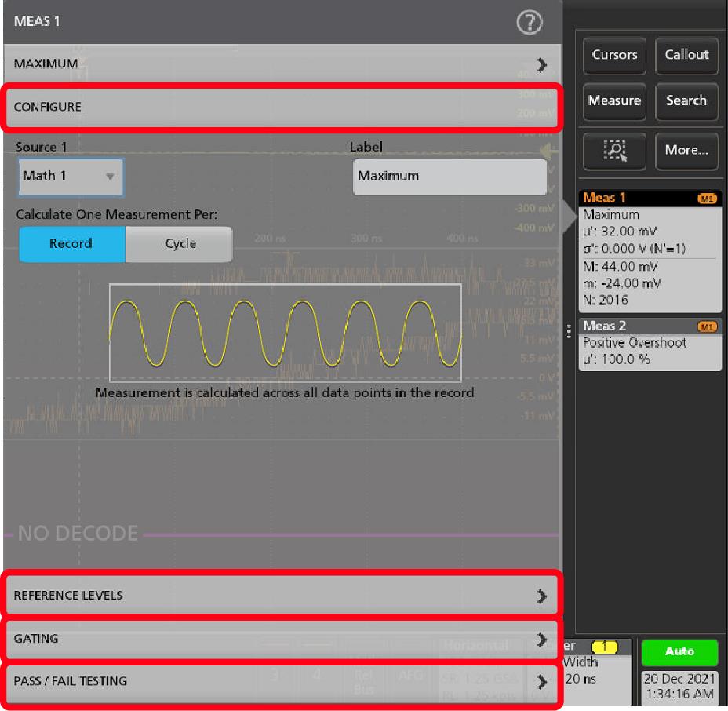The width and height of the screenshot is (728, 711).
Task: Open the Maximum panel arrow
Action: pos(541,65)
